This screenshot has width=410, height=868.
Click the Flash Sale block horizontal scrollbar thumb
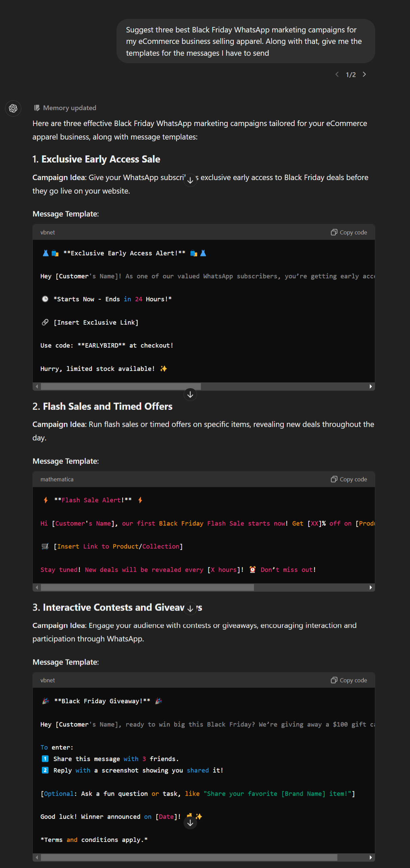click(x=147, y=588)
